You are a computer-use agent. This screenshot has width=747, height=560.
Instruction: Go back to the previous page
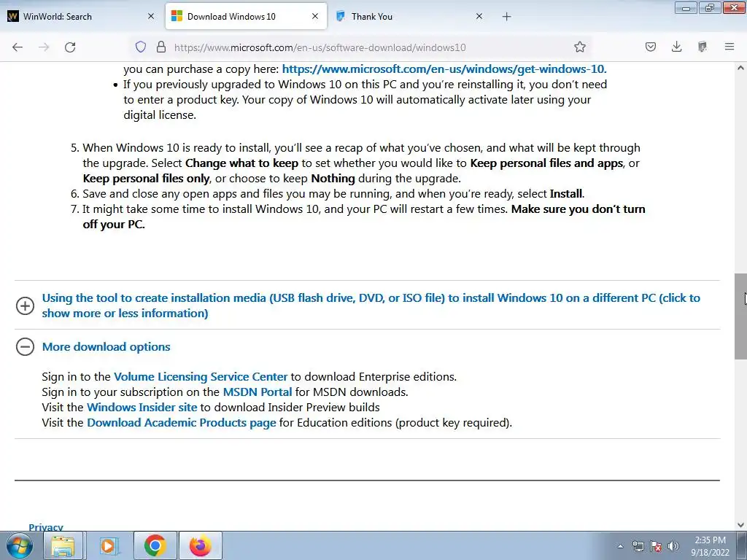coord(18,47)
